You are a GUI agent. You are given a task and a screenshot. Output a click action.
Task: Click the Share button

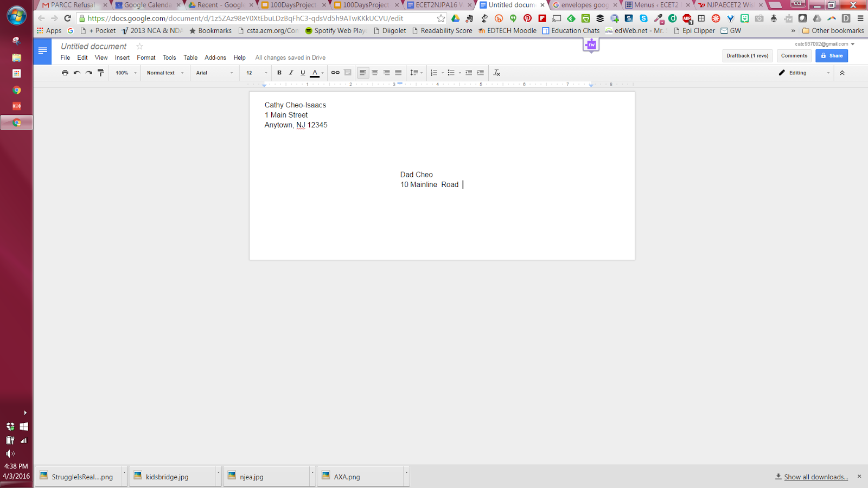point(832,56)
